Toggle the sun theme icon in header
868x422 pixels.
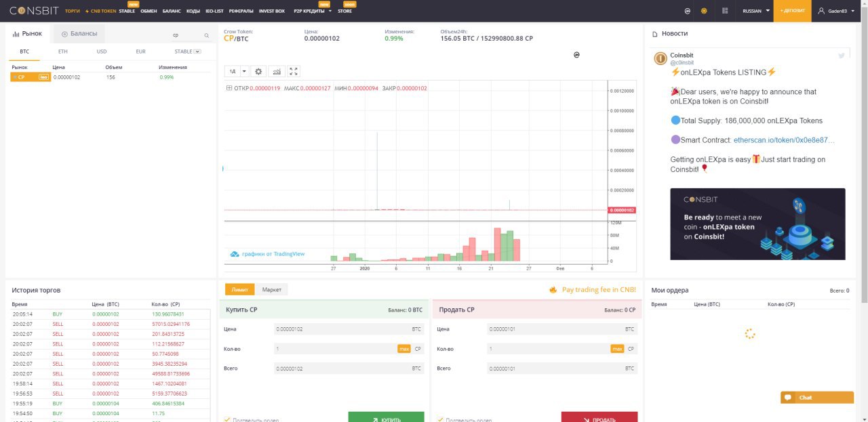(x=704, y=11)
